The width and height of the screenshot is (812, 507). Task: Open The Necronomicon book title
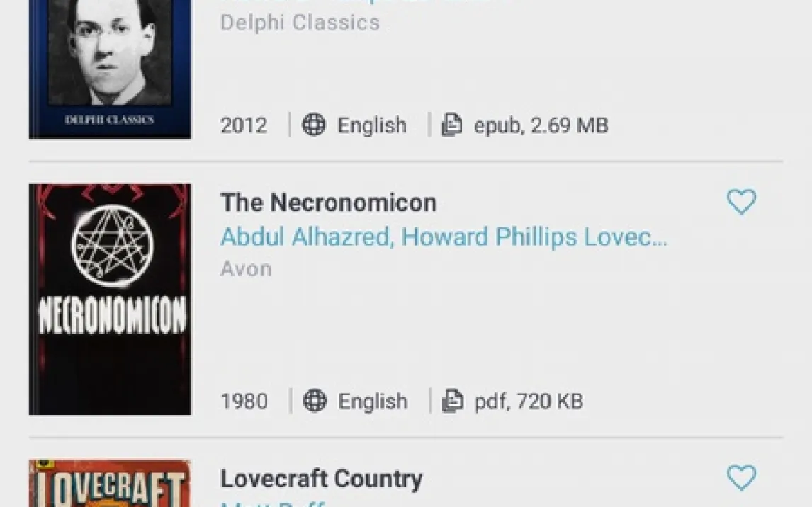(x=328, y=203)
